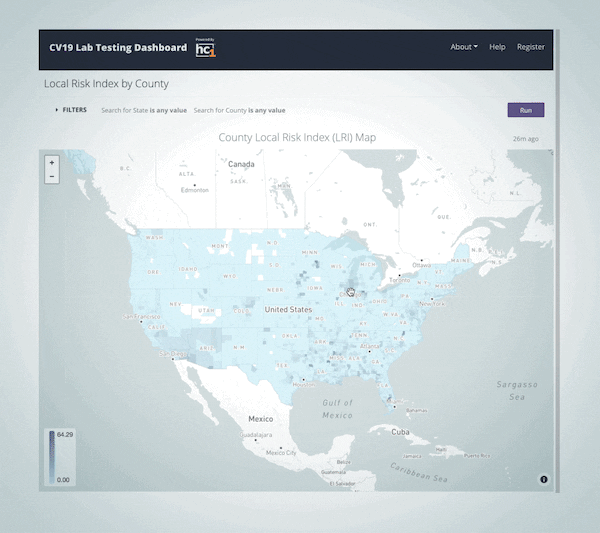600x533 pixels.
Task: Click the Atlanta city label
Action: click(370, 346)
